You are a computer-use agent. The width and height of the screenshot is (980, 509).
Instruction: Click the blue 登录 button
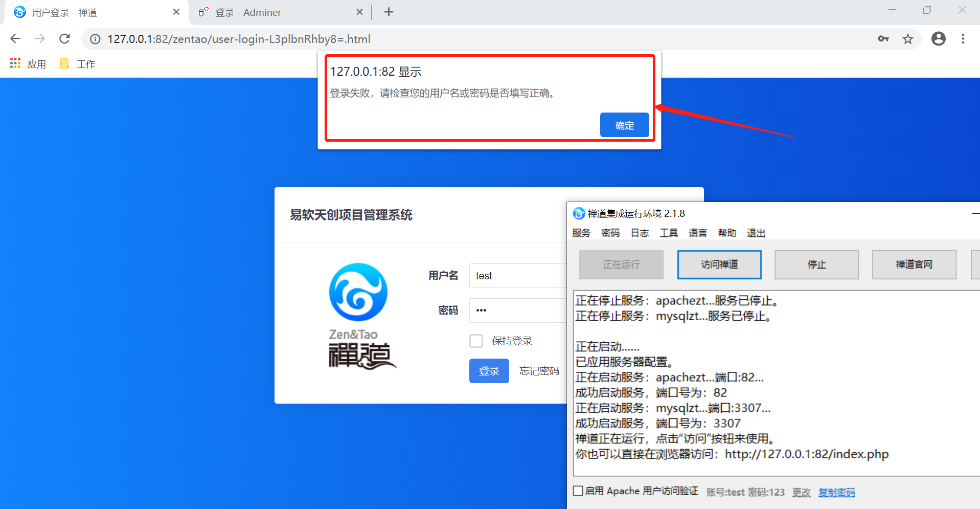click(489, 371)
